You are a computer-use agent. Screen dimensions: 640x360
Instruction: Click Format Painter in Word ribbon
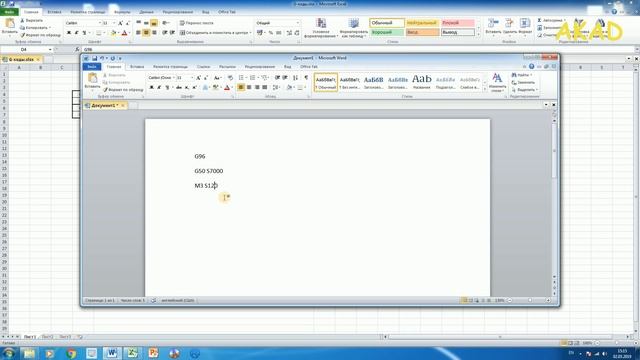click(123, 89)
